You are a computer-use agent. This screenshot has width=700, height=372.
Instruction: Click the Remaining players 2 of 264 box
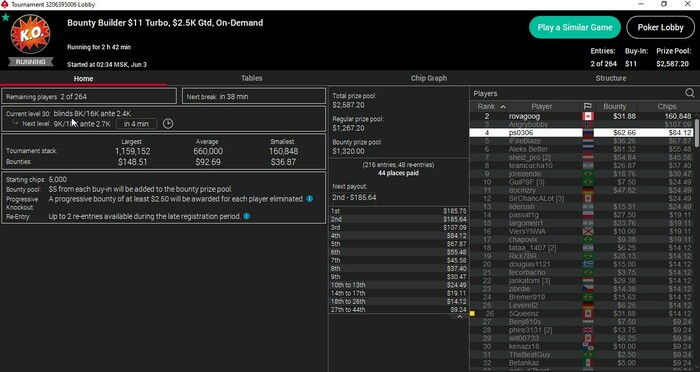[89, 96]
